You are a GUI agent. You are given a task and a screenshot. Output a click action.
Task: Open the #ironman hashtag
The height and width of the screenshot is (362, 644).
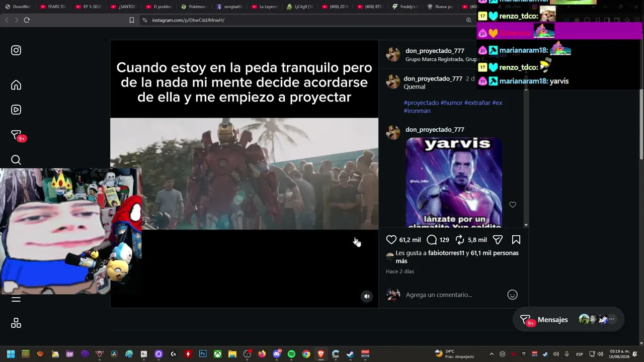point(417,111)
